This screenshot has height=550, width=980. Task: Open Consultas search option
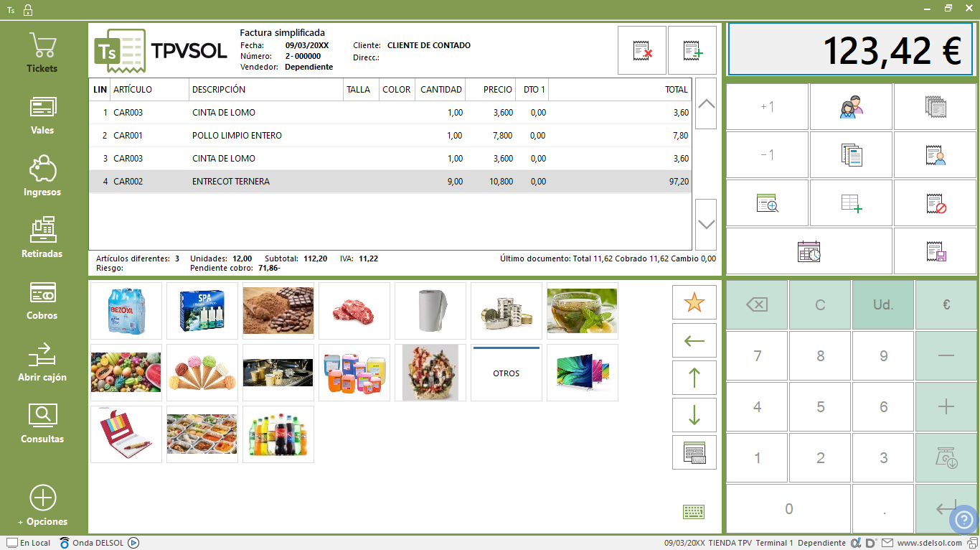point(42,424)
